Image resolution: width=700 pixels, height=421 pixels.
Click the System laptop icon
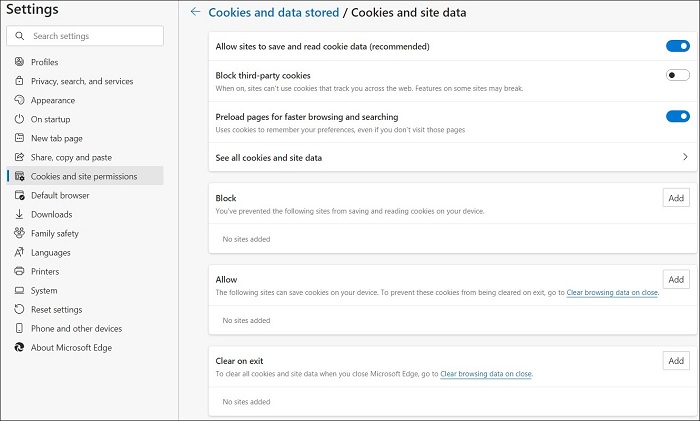tap(19, 291)
